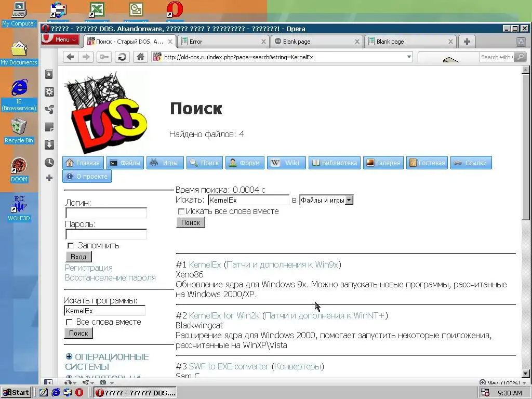Viewport: 532px width, 399px height.
Task: Click the Логин input field
Action: (106, 212)
